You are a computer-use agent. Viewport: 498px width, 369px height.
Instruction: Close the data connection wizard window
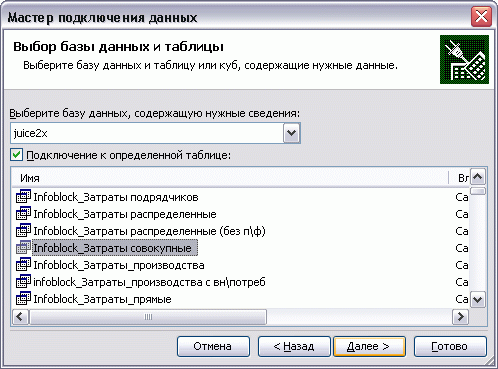tap(481, 16)
